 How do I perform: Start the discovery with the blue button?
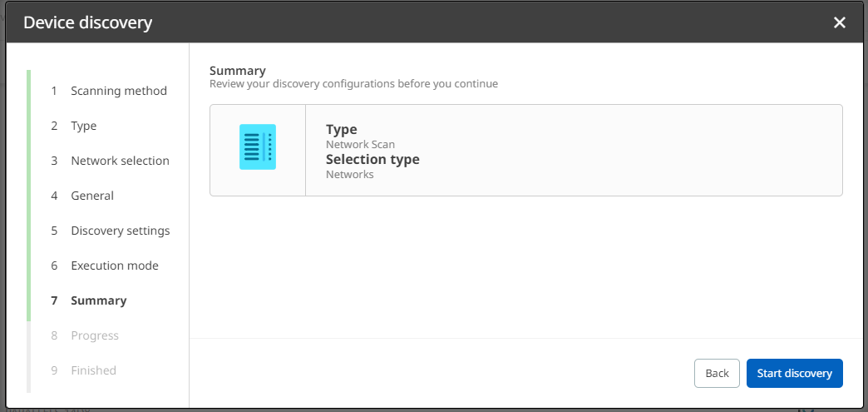click(x=794, y=373)
